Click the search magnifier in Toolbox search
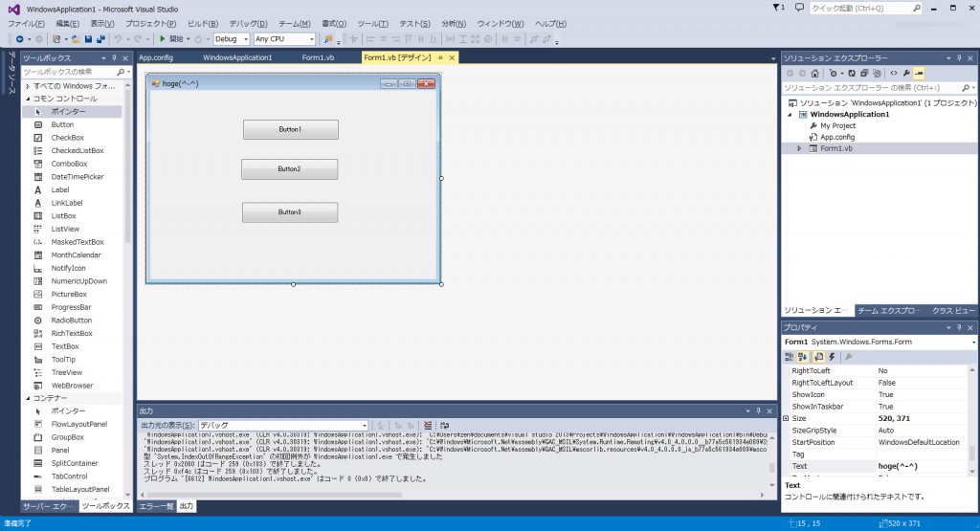 coord(121,72)
